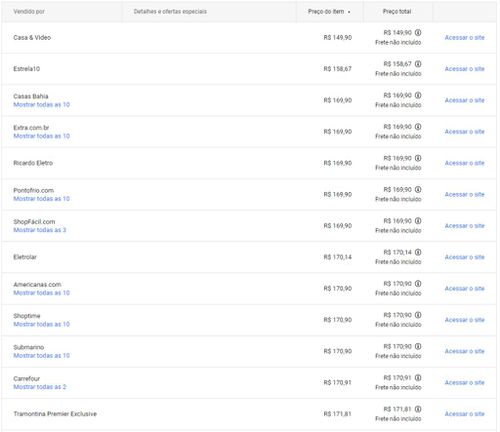
Task: Open info icon in Submarino total price row
Action: pos(418,346)
